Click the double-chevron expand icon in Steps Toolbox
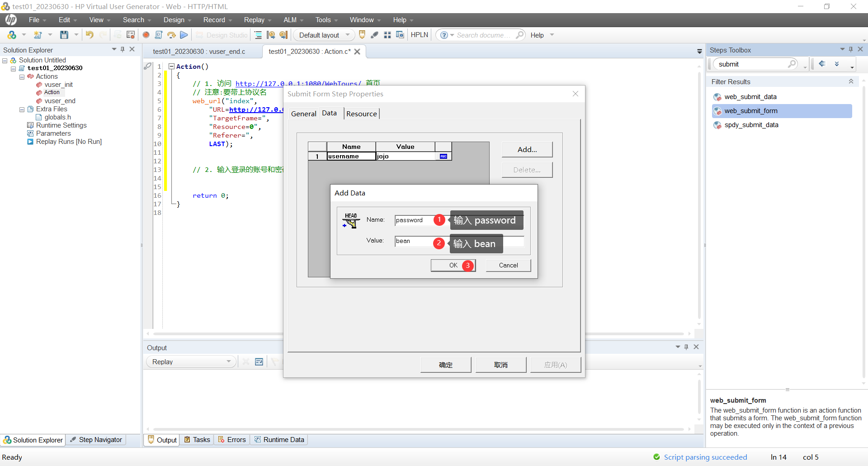The height and width of the screenshot is (466, 868). coord(837,64)
